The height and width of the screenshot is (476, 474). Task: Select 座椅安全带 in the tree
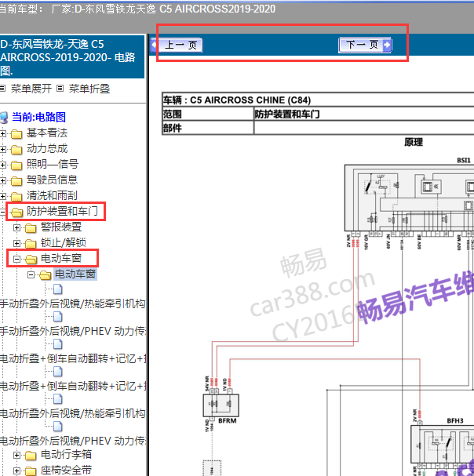click(x=66, y=470)
